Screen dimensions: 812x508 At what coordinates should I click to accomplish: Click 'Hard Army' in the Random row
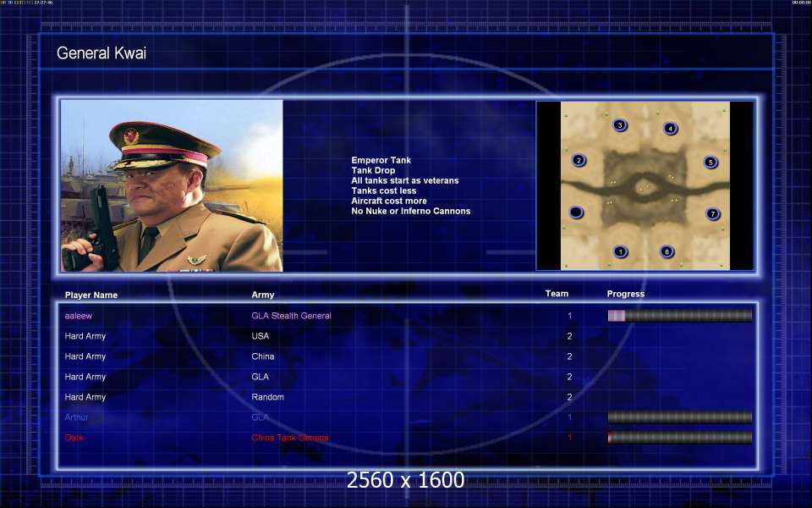click(x=85, y=397)
